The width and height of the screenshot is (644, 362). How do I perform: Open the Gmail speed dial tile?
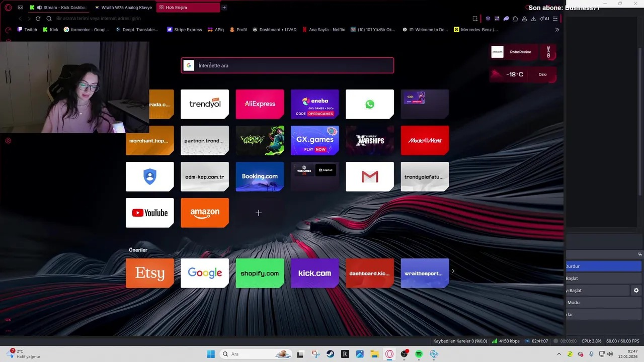[370, 176]
